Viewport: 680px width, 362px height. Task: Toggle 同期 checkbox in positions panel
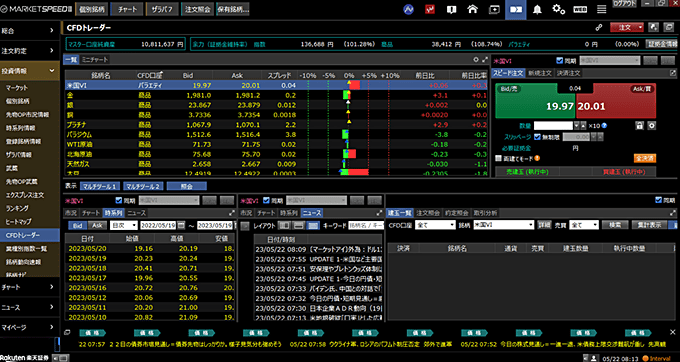659,200
